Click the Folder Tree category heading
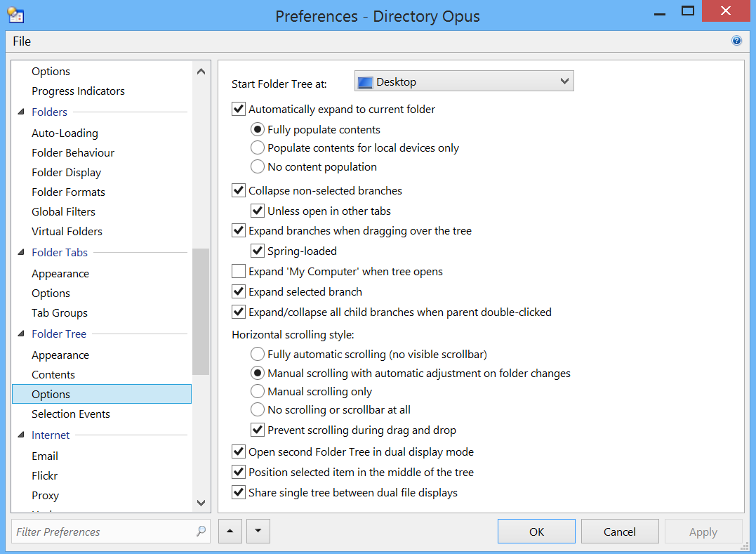This screenshot has width=756, height=554. [59, 334]
